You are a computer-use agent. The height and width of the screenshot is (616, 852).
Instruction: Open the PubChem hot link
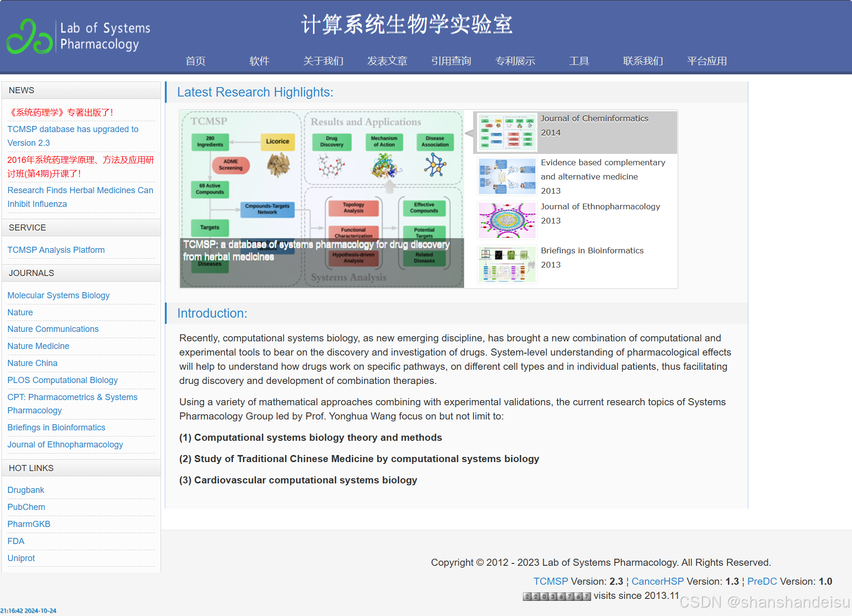(x=26, y=507)
